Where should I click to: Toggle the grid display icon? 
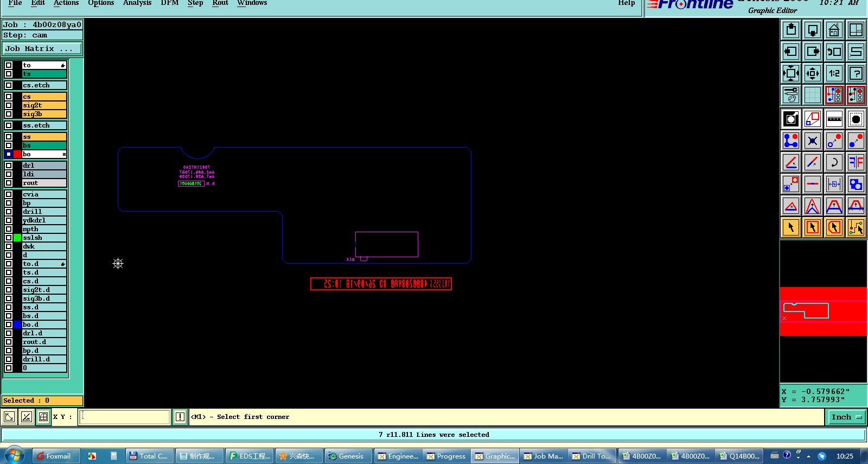813,95
